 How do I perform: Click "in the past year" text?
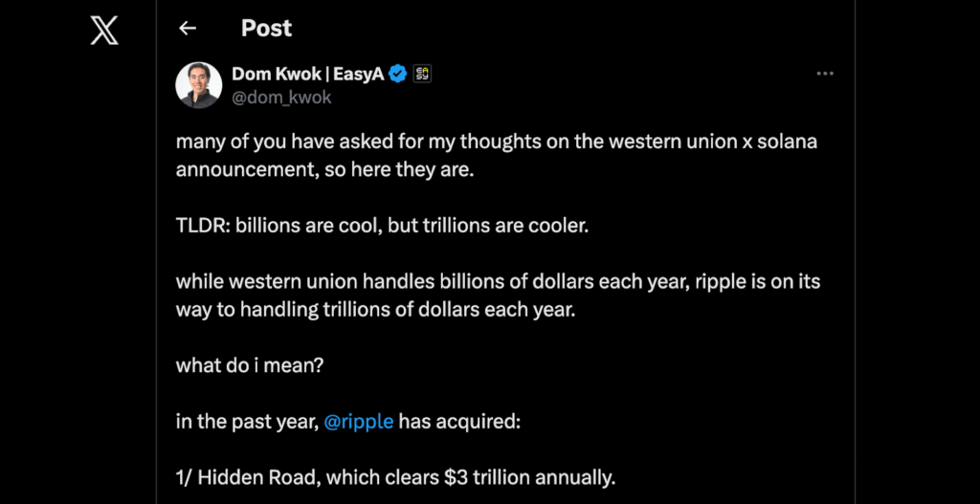pos(246,421)
